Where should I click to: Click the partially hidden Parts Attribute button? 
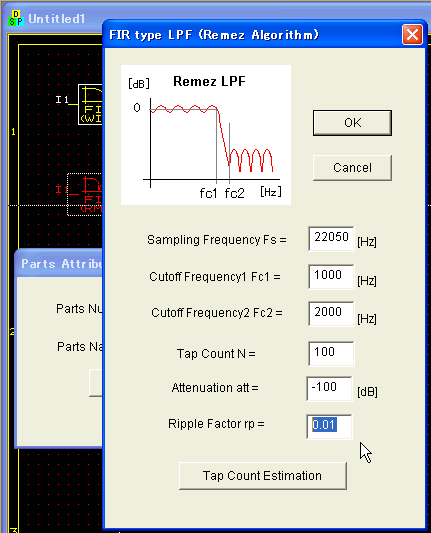click(x=96, y=383)
